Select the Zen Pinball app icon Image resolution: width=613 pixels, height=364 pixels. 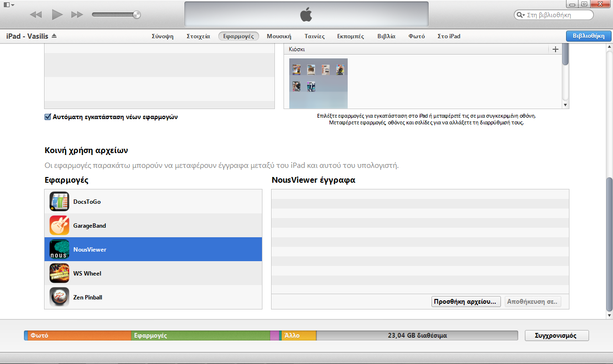(x=59, y=297)
